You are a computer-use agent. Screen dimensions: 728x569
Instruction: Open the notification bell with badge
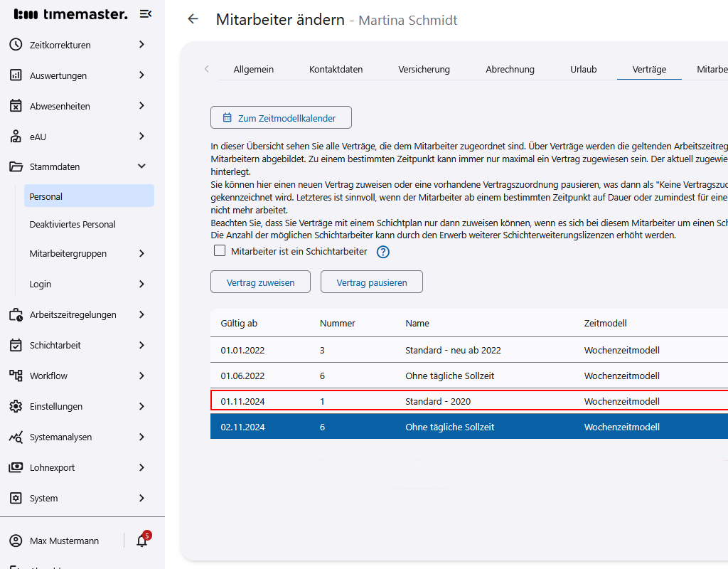point(142,541)
